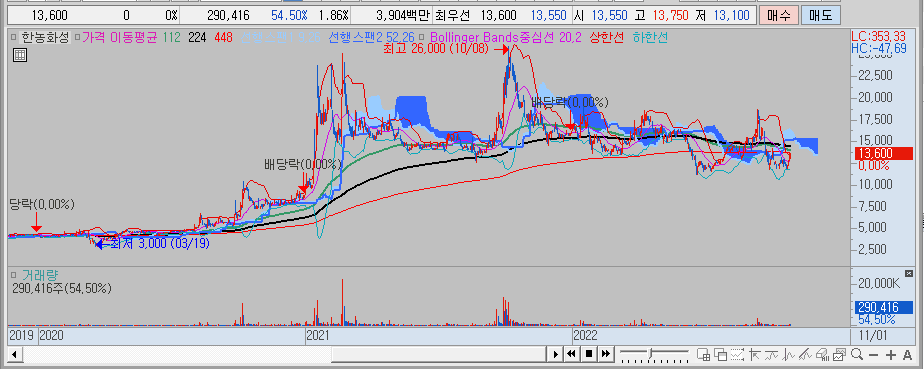Click the letter A text tool icon
This screenshot has height=369, width=924.
[x=908, y=355]
